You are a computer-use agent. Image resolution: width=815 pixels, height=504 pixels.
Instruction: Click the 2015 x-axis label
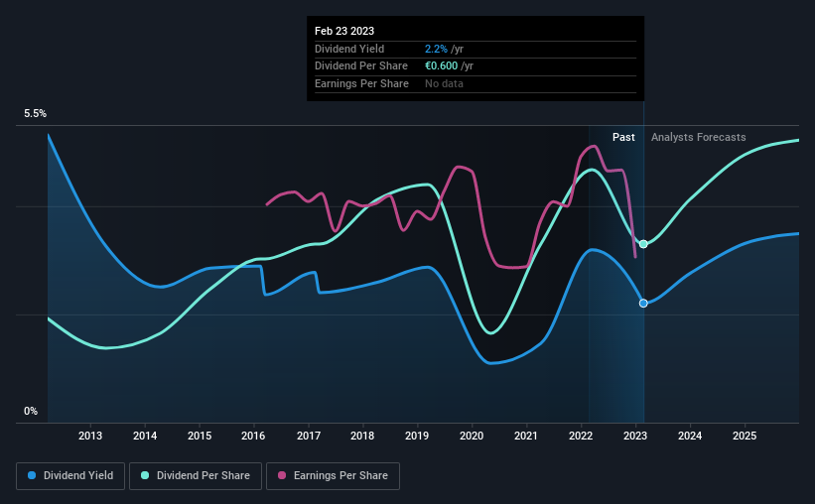tap(200, 436)
